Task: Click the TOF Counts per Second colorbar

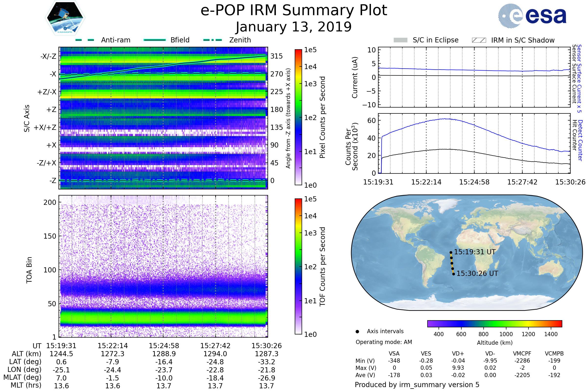Action: tap(298, 266)
